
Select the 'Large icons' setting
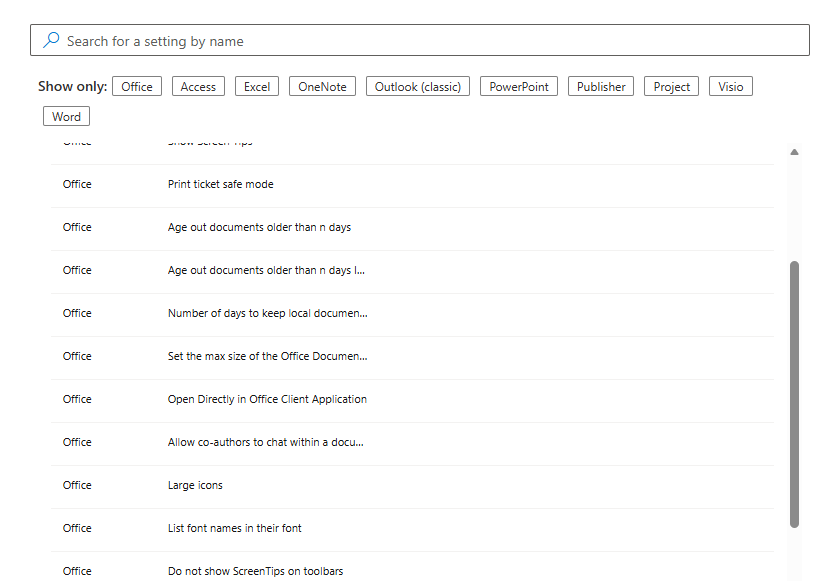(x=412, y=487)
